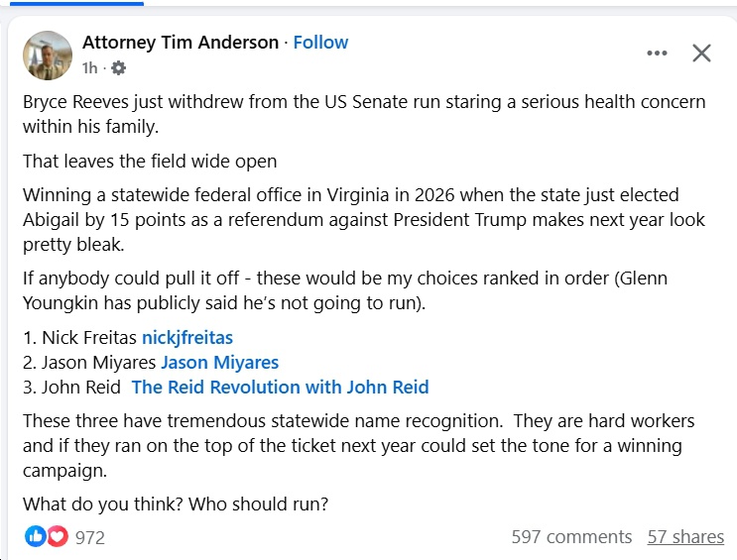Viewport: 737px width, 560px height.
Task: Open the blue Jason Miyares page link
Action: 219,363
